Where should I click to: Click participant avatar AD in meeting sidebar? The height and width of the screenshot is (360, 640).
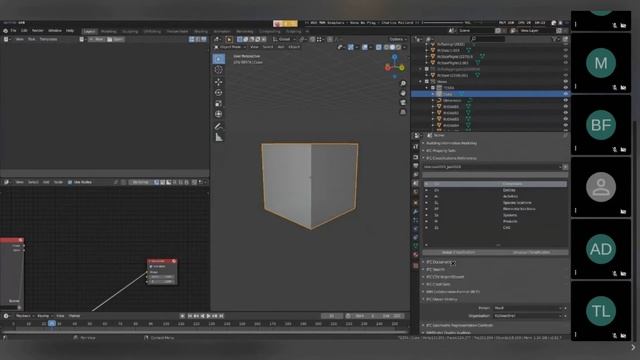tap(600, 249)
